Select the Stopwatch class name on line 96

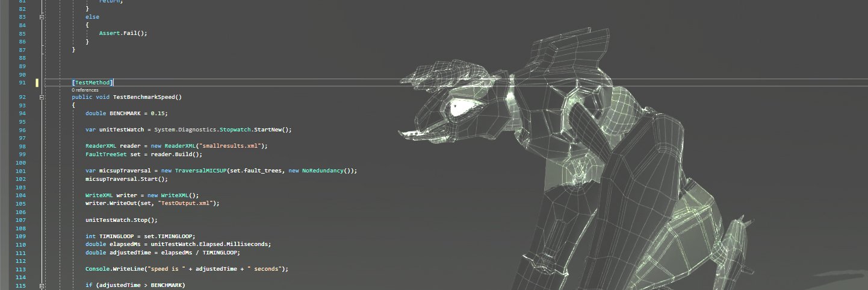(x=235, y=130)
